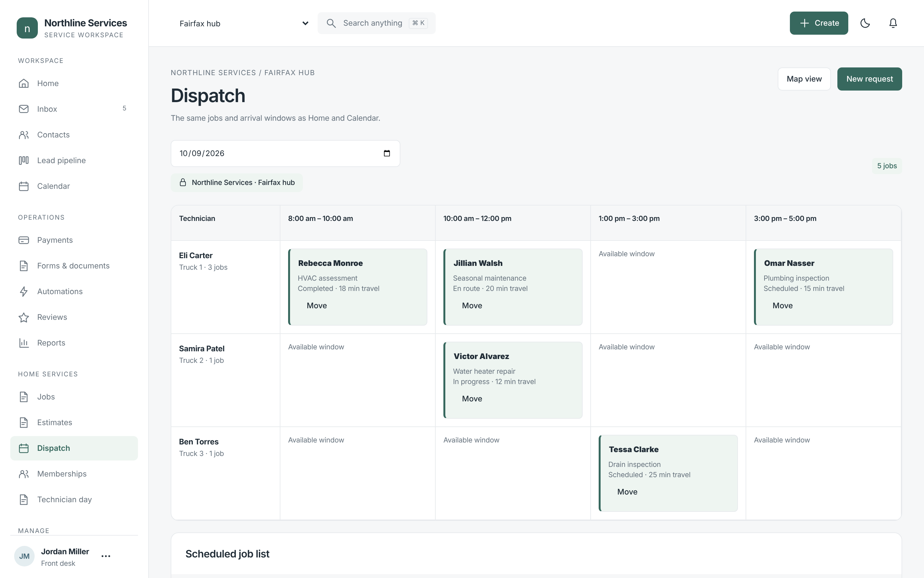Click the 10/09/2026 date input

click(285, 153)
